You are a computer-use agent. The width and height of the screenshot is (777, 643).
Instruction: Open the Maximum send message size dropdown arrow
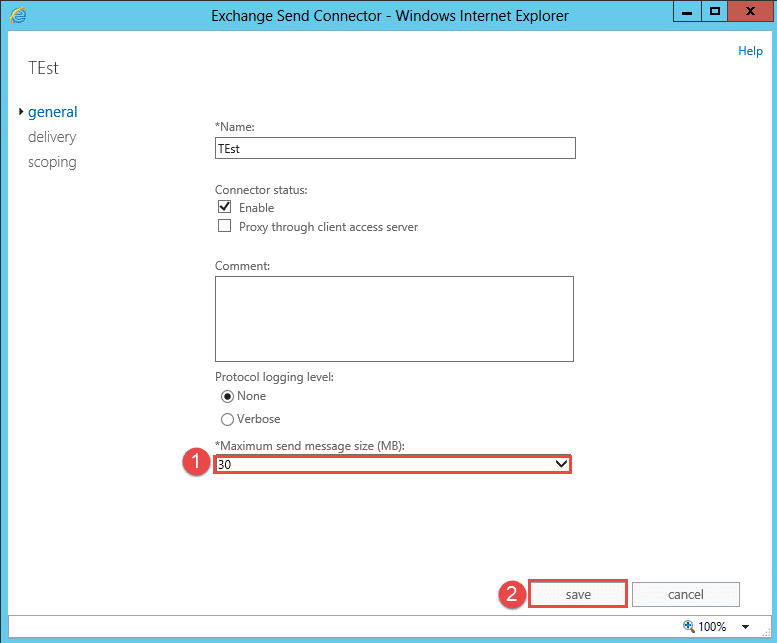[561, 464]
